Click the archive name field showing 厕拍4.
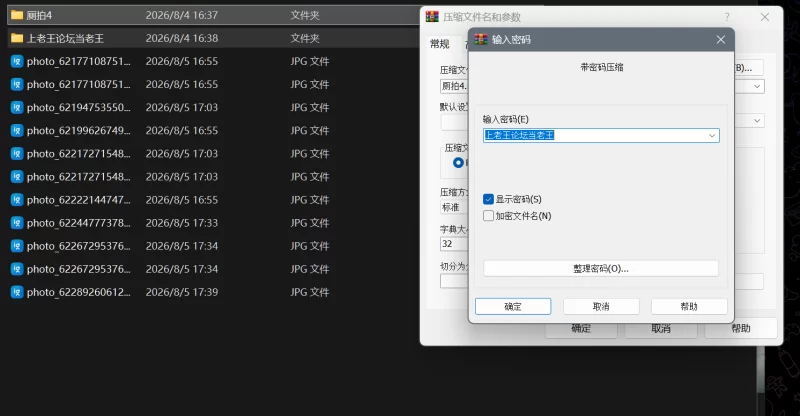The height and width of the screenshot is (416, 800). click(455, 86)
